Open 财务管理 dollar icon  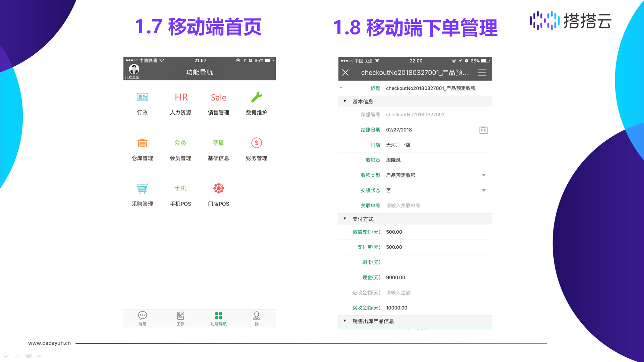click(x=257, y=143)
